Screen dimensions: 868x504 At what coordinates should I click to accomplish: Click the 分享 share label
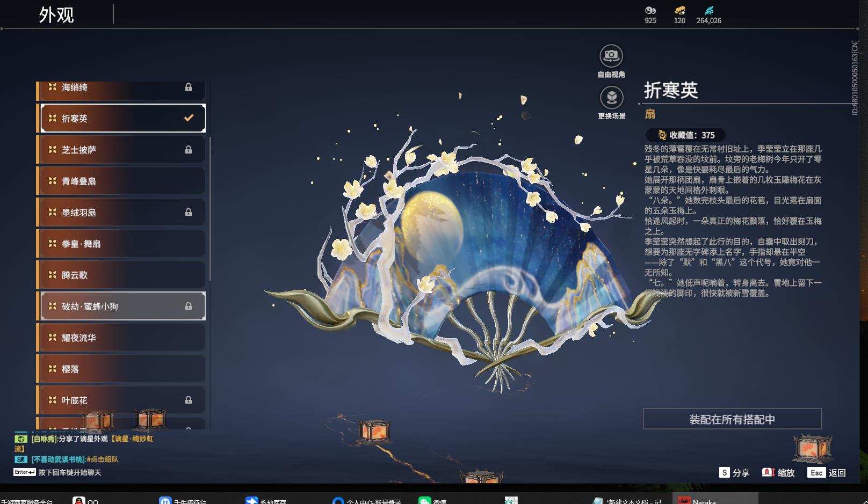point(741,473)
